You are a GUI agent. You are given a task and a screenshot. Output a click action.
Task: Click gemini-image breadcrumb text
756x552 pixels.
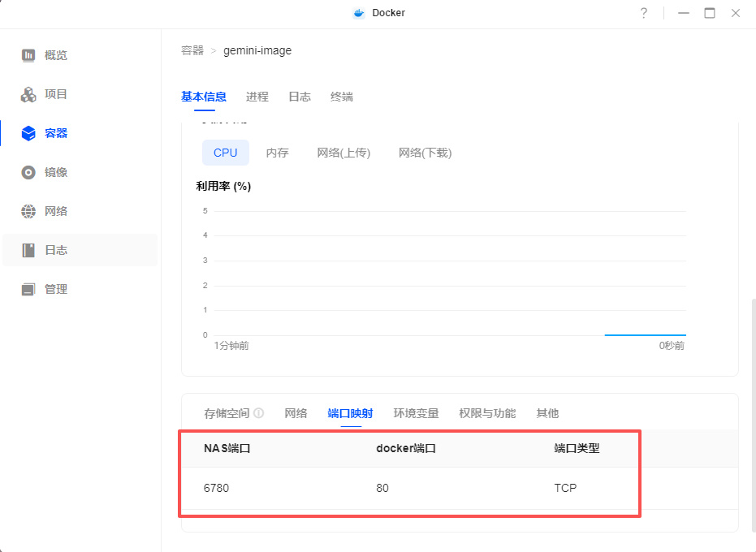click(x=257, y=50)
